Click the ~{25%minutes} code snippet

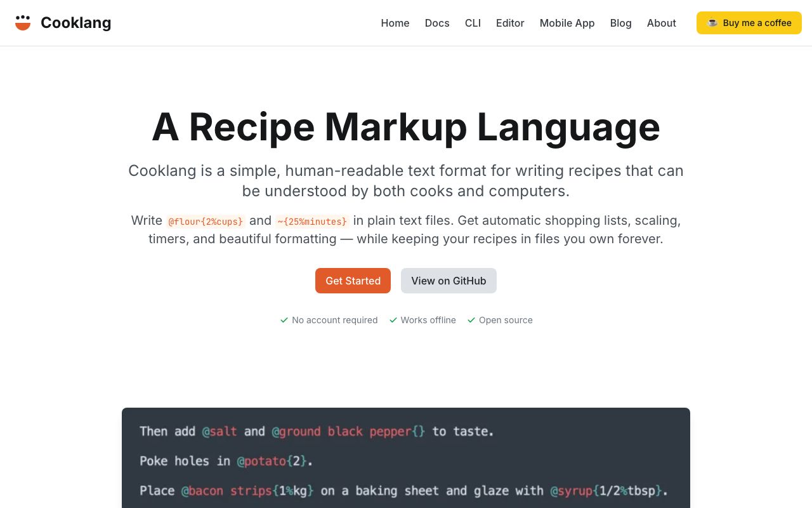tap(312, 221)
